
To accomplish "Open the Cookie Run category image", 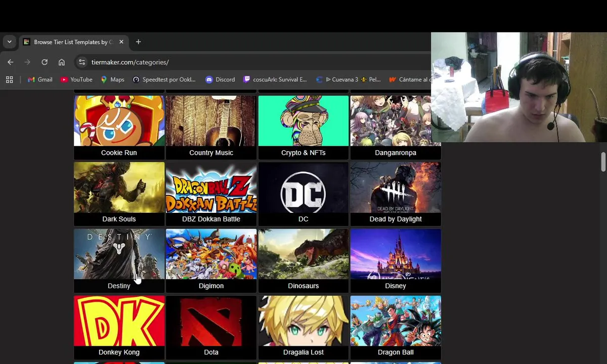I will click(x=119, y=120).
